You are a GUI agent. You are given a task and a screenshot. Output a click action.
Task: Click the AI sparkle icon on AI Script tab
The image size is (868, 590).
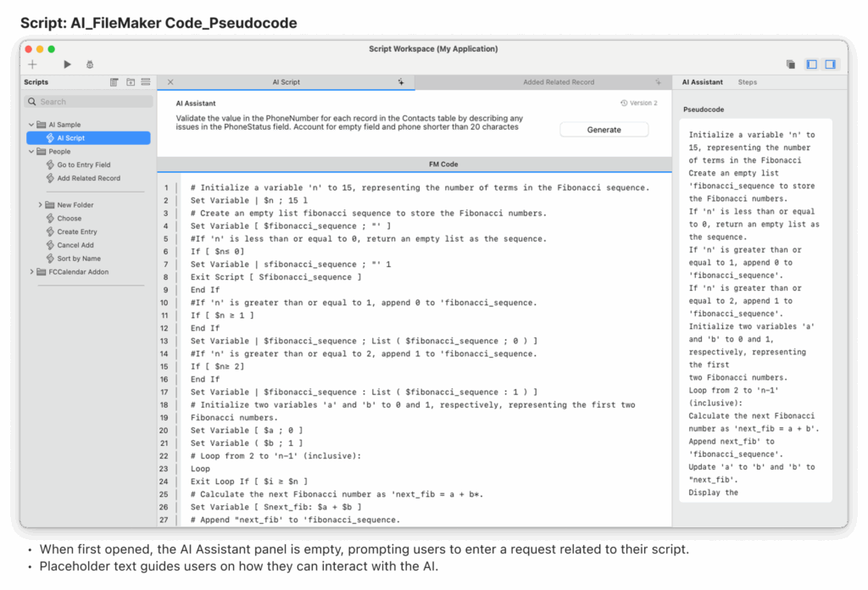coord(401,82)
